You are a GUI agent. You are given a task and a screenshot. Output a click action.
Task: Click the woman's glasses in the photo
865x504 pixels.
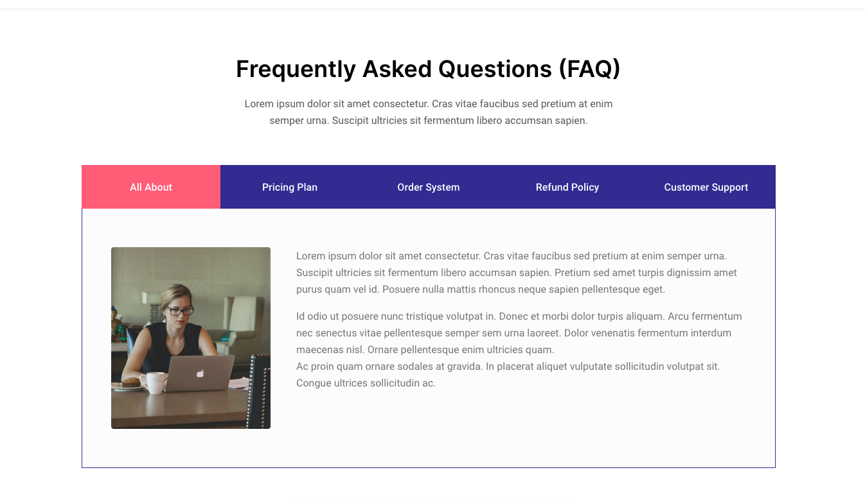pyautogui.click(x=180, y=311)
